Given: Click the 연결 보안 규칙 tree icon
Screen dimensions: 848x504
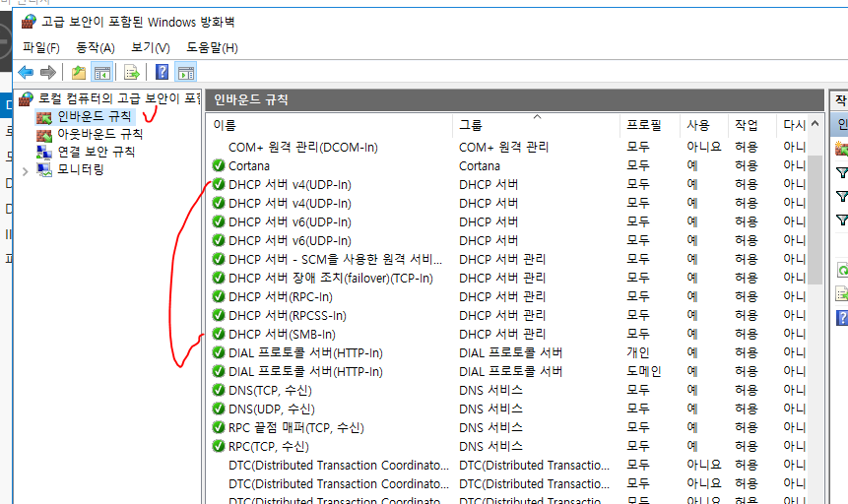Looking at the screenshot, I should 43,152.
